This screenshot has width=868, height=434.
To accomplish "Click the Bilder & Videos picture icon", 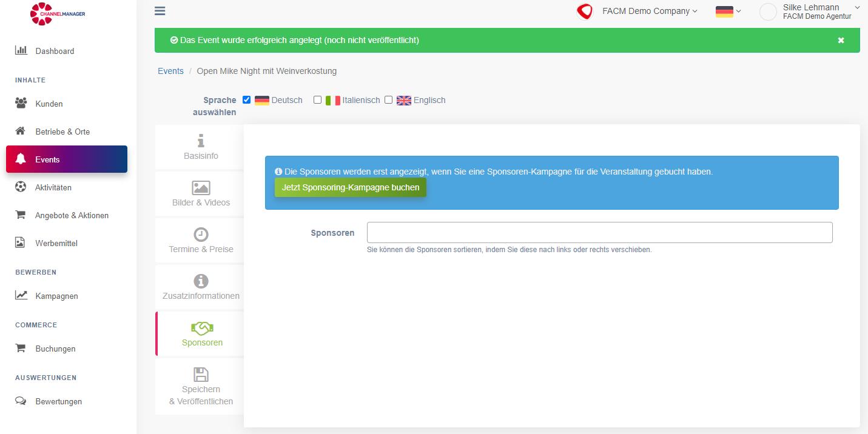I will (x=201, y=187).
